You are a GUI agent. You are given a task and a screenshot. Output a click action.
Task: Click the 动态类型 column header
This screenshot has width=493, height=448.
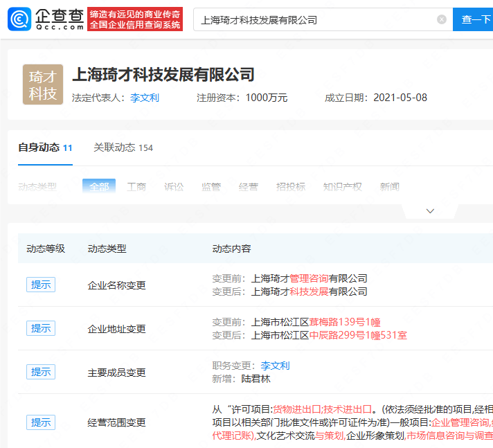pos(107,249)
